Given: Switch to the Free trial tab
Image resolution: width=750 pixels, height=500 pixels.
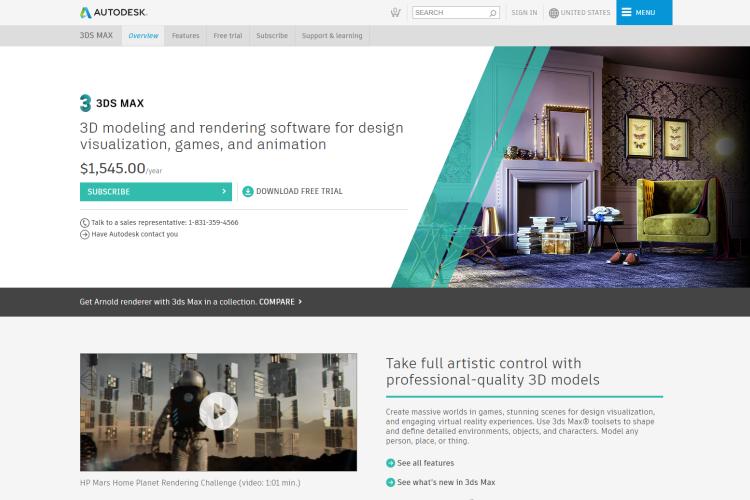Looking at the screenshot, I should (228, 35).
